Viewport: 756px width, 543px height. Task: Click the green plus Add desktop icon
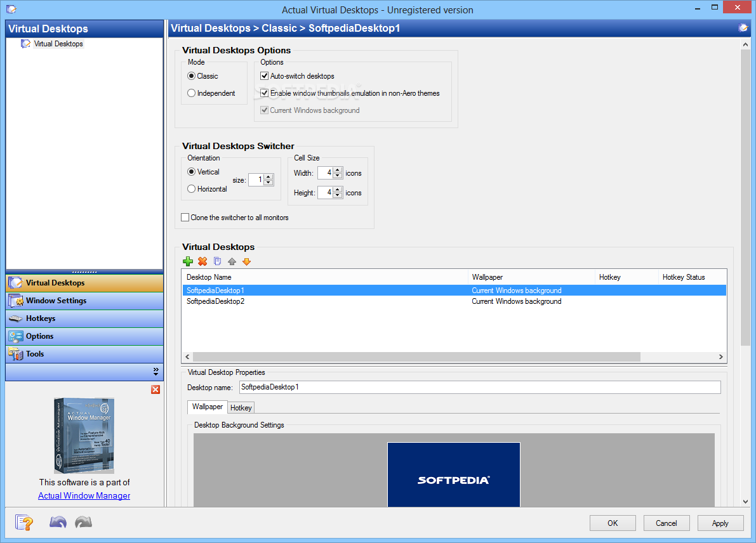[188, 261]
